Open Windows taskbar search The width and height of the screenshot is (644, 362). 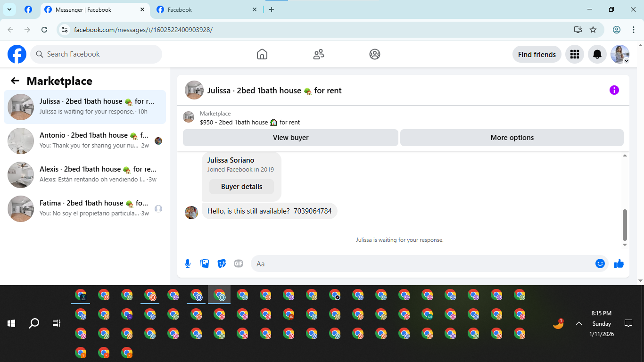(34, 323)
